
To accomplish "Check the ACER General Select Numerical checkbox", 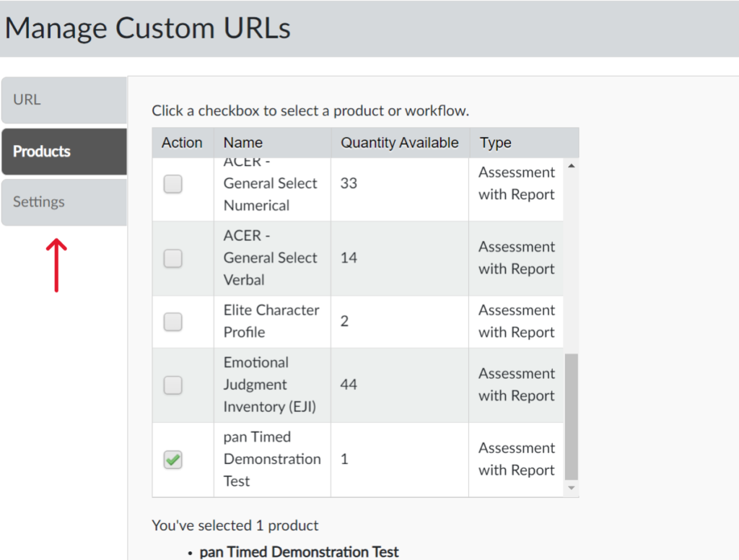I will tap(172, 184).
